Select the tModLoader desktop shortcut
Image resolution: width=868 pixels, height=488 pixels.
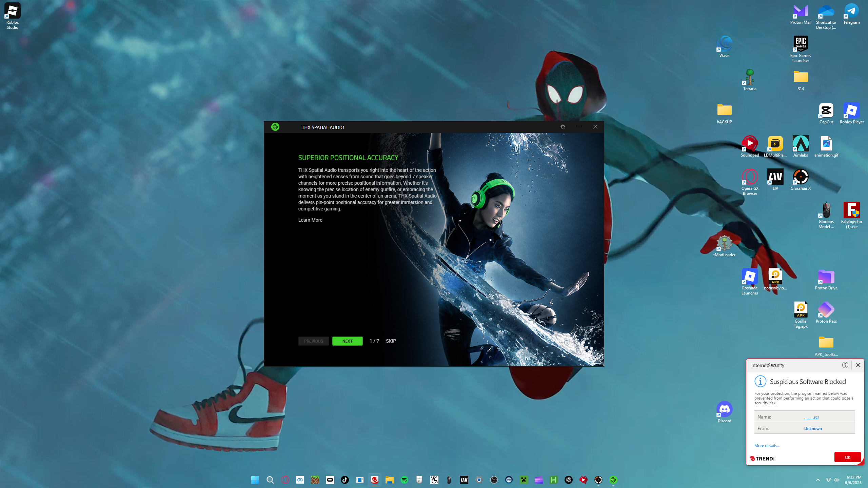(724, 246)
